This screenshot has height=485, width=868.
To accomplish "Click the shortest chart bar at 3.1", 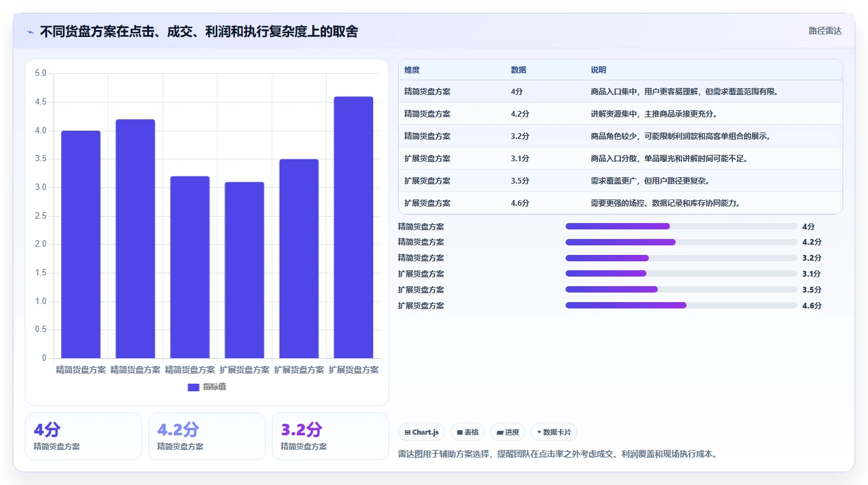I will click(245, 270).
